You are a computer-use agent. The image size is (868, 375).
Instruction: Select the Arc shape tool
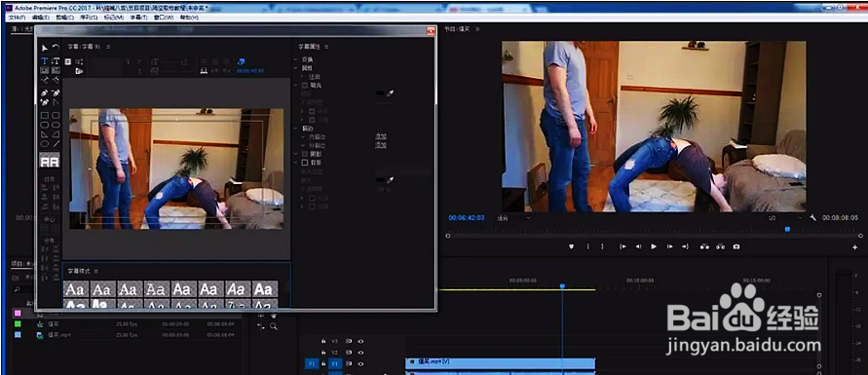coord(56,133)
